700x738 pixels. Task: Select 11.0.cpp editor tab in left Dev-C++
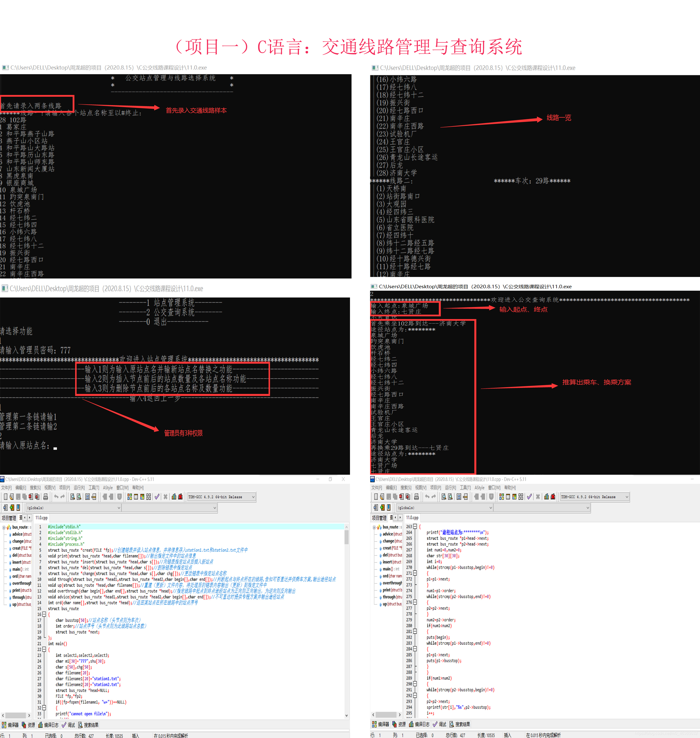tap(41, 518)
